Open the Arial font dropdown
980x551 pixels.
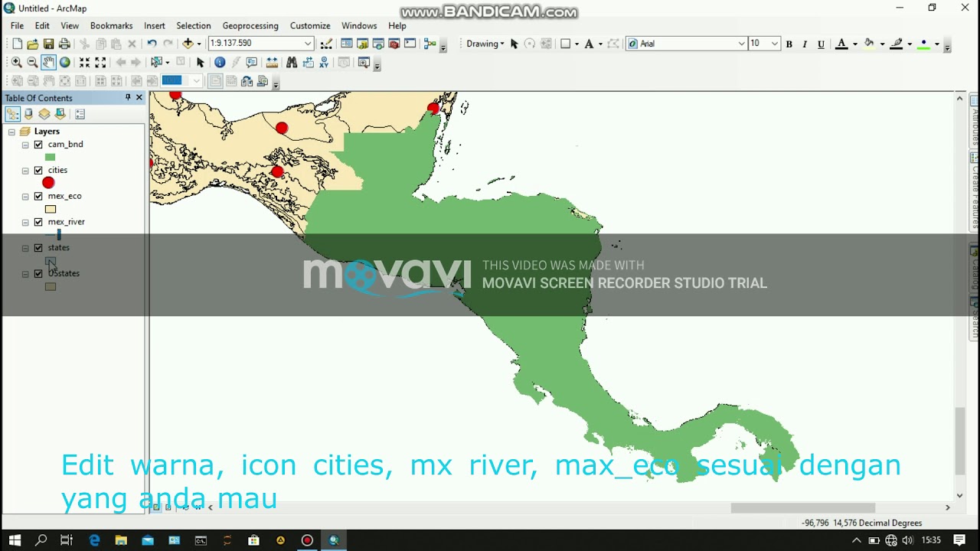tap(741, 44)
